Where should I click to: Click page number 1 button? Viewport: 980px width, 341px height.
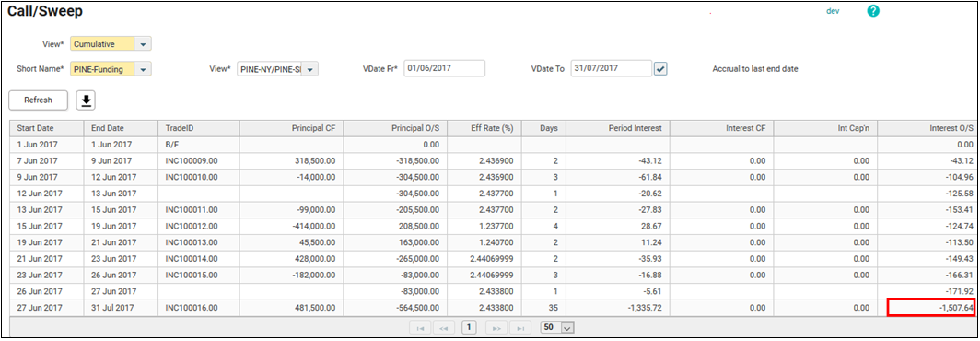tap(468, 327)
